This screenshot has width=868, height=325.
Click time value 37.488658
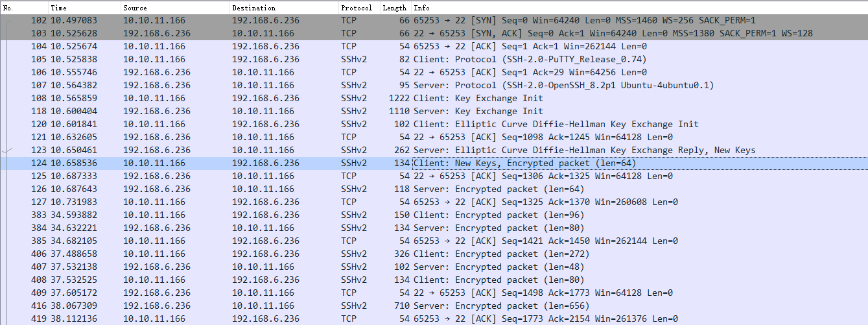click(x=74, y=254)
